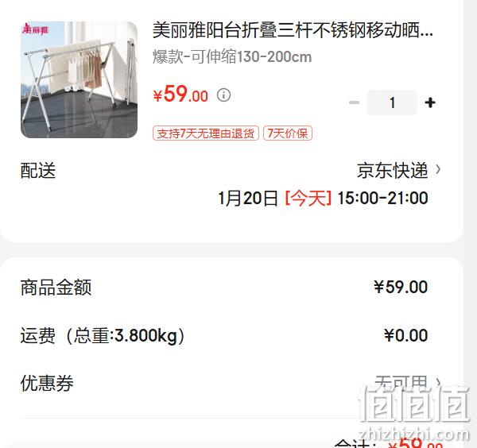Increase quantity with plus button
This screenshot has width=477, height=448.
pos(430,102)
